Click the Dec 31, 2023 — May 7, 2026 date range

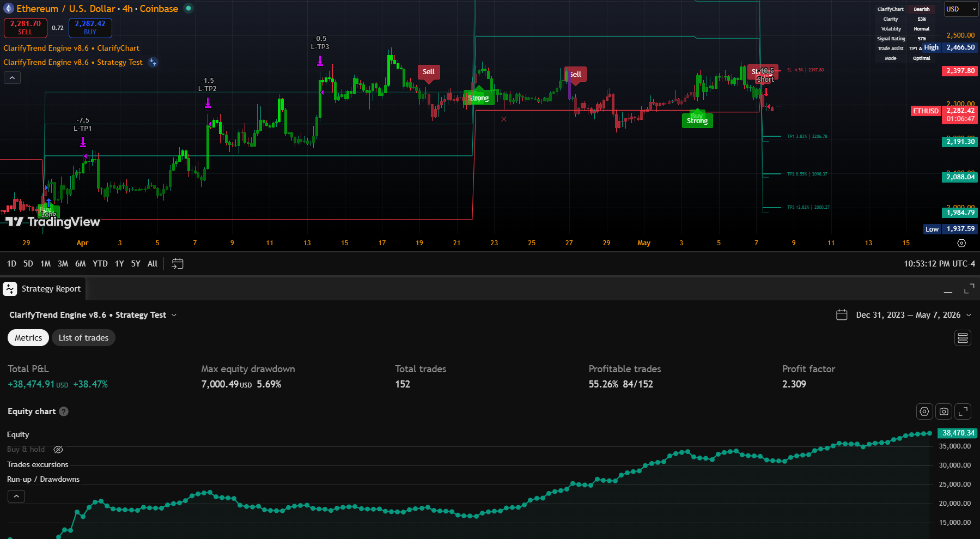click(x=908, y=315)
